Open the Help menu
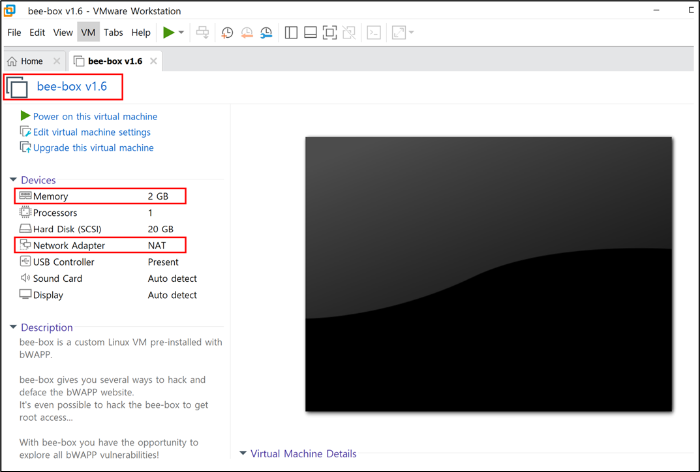 [141, 33]
